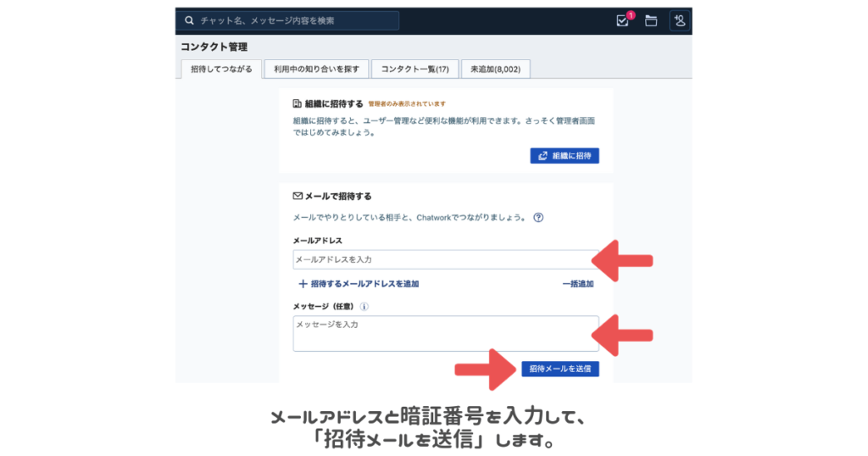Click the 一括追加 link
The width and height of the screenshot is (868, 456).
[x=577, y=284]
